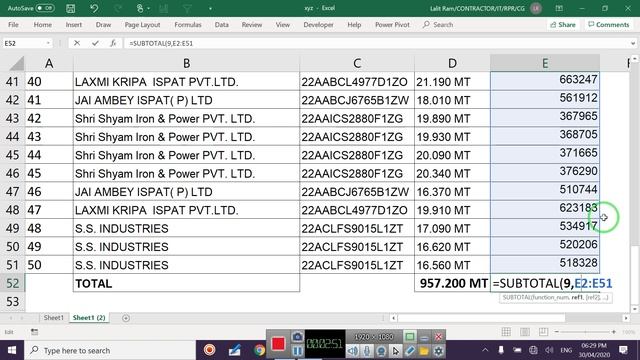
Task: Open the Insert Function fx dialog
Action: (113, 43)
